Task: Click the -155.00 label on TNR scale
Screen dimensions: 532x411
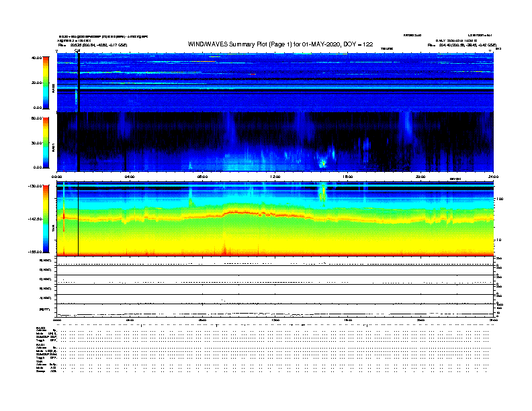Action: click(x=35, y=252)
